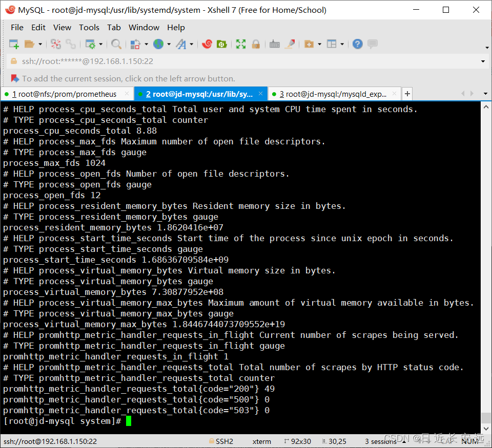Click the terminal scrollbar thumb
This screenshot has width=492, height=448.
click(x=486, y=418)
